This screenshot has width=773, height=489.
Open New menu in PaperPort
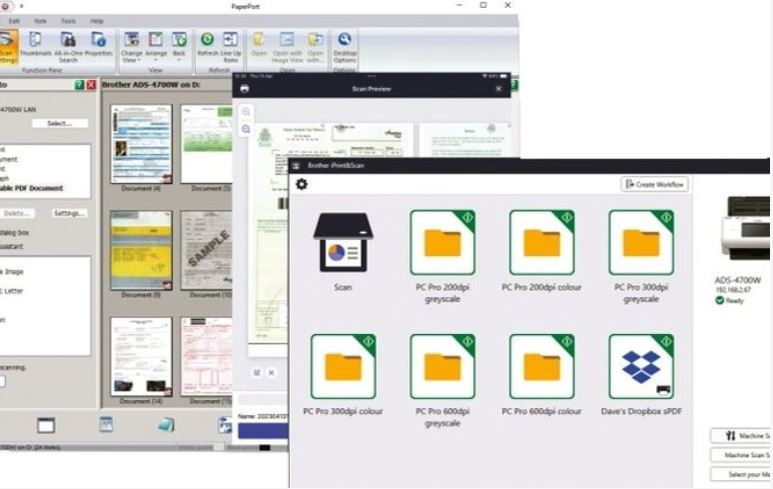pyautogui.click(x=40, y=21)
